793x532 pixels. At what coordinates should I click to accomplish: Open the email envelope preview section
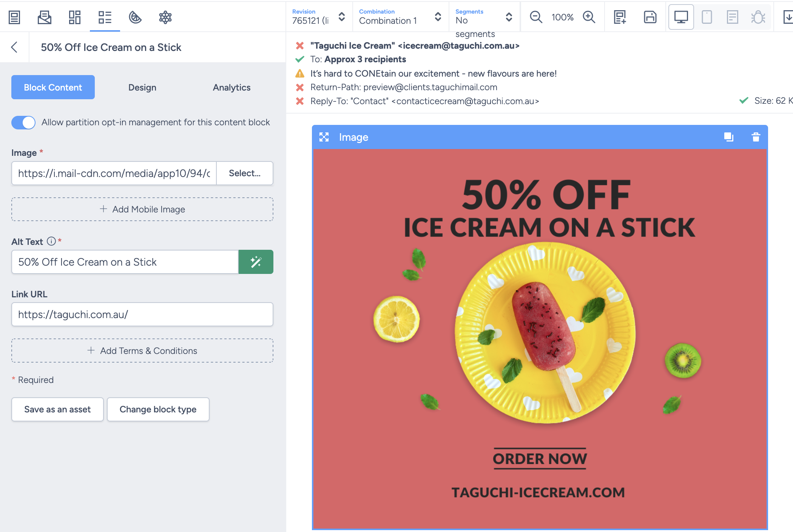click(x=44, y=17)
